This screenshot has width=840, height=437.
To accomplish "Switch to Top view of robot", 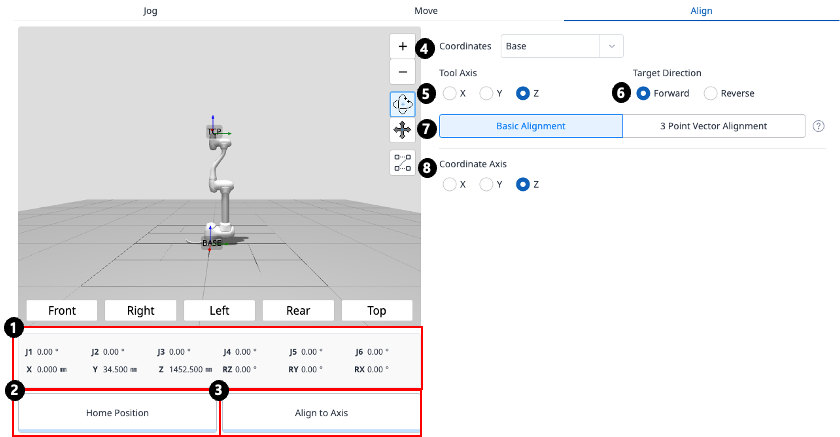I will click(x=376, y=310).
